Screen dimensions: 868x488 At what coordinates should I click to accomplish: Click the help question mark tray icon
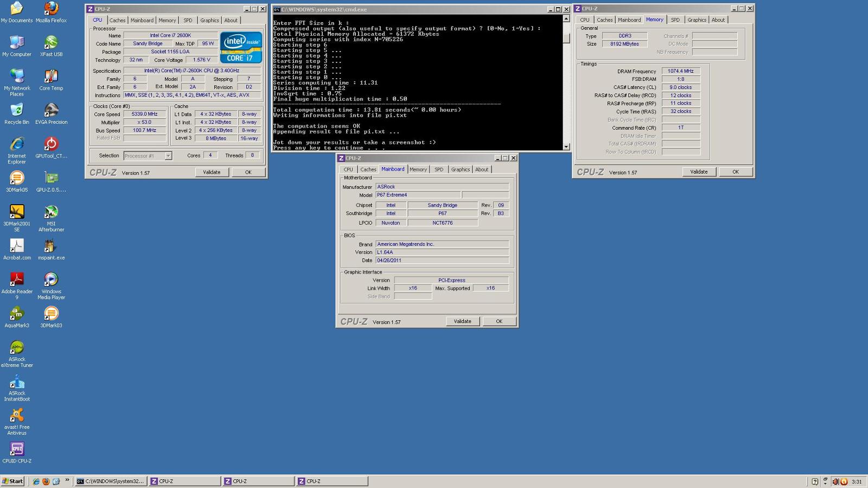[x=815, y=481]
